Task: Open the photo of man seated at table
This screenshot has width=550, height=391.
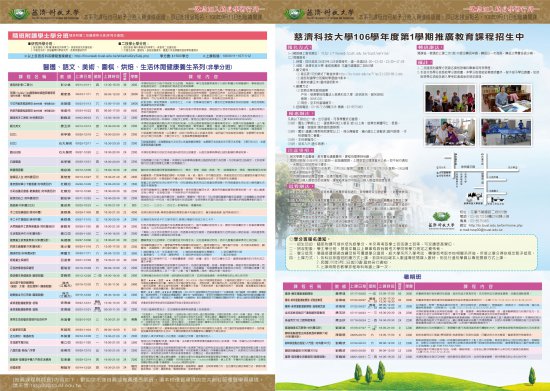Action: click(506, 99)
